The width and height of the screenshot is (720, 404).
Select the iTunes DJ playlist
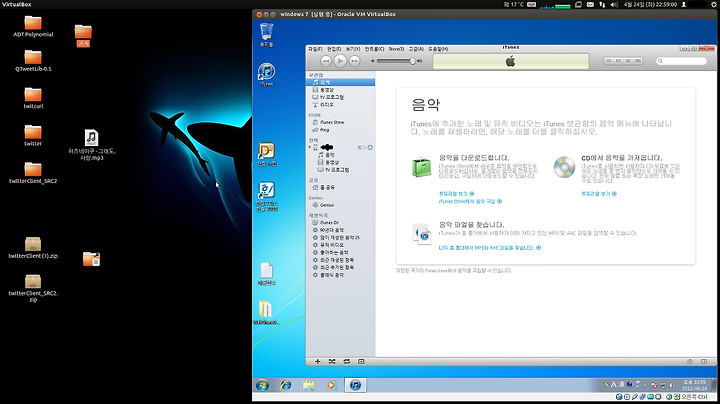[340, 223]
